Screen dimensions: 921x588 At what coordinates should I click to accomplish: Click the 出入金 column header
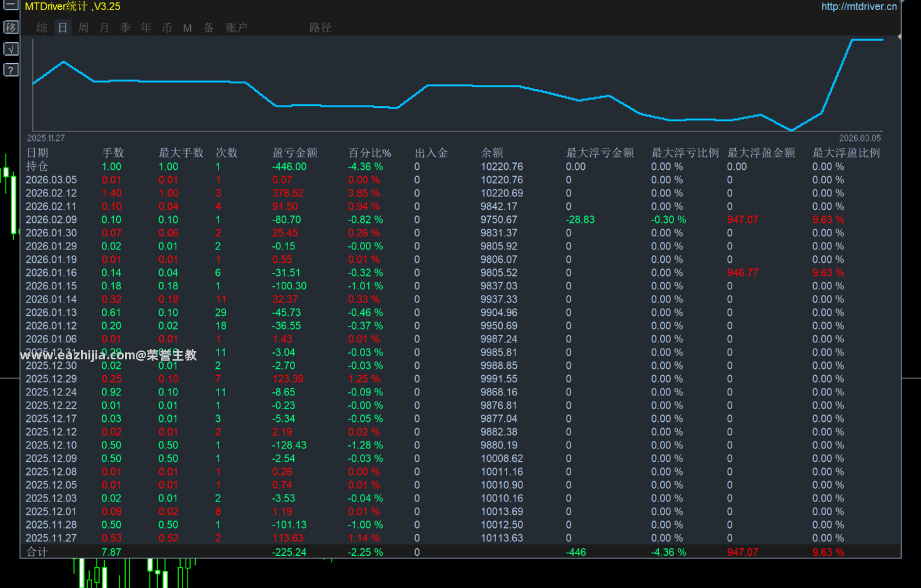(x=431, y=153)
